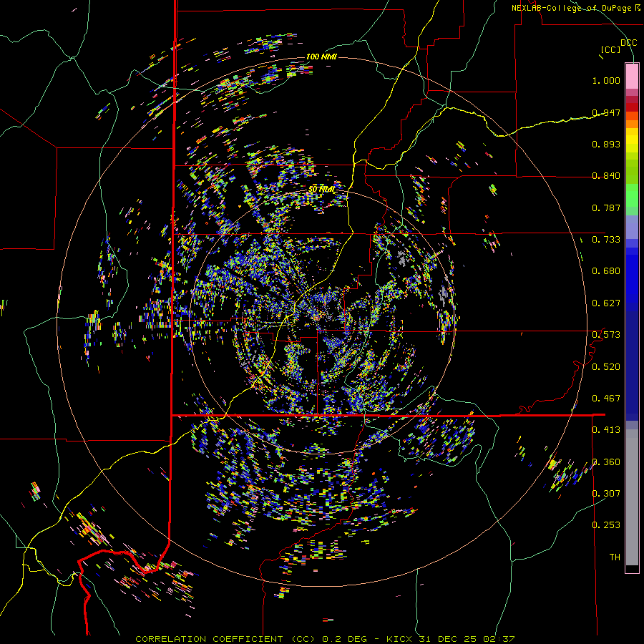
Task: Click the CORRELATION COEFFICIENT (CC) caption text
Action: tap(225, 639)
